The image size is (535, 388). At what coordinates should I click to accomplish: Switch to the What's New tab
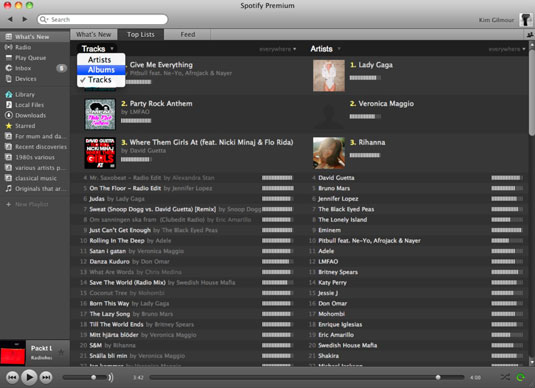pyautogui.click(x=93, y=34)
